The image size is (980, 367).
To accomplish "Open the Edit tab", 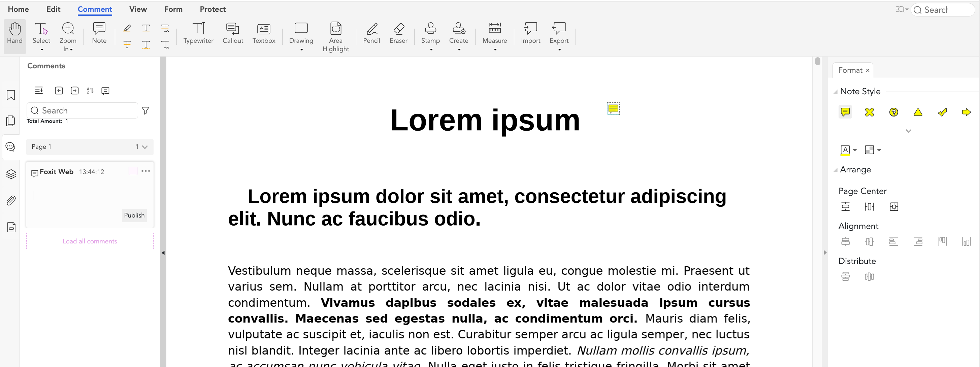I will (53, 9).
